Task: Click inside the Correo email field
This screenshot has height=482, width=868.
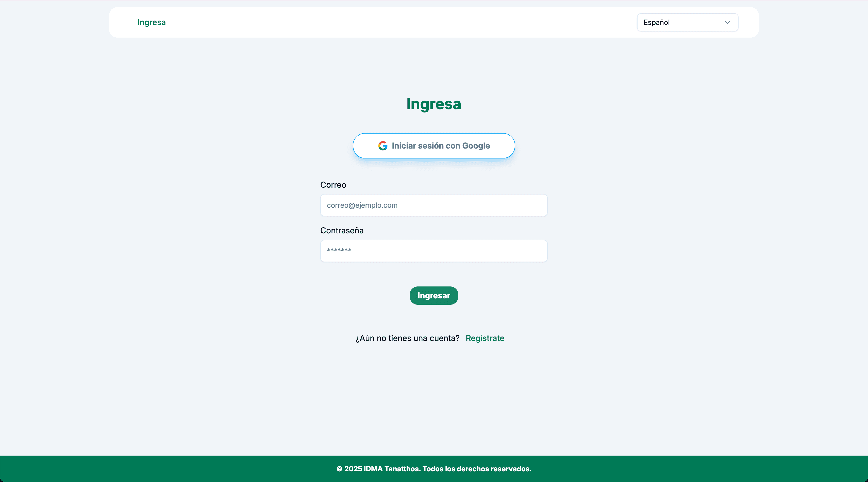Action: point(433,205)
